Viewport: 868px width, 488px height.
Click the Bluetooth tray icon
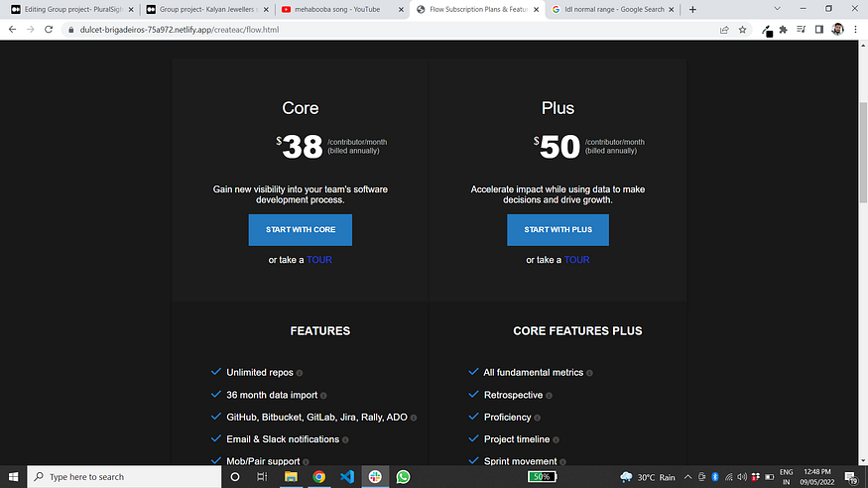[714, 477]
